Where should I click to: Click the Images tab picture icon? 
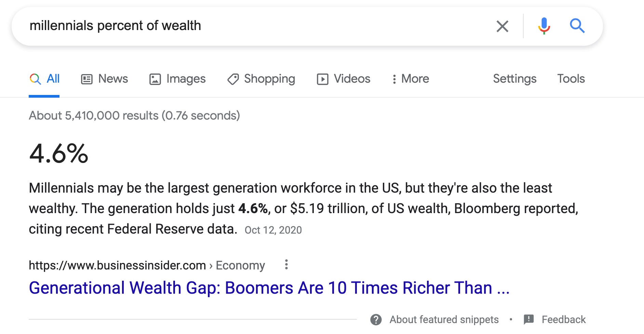[155, 79]
